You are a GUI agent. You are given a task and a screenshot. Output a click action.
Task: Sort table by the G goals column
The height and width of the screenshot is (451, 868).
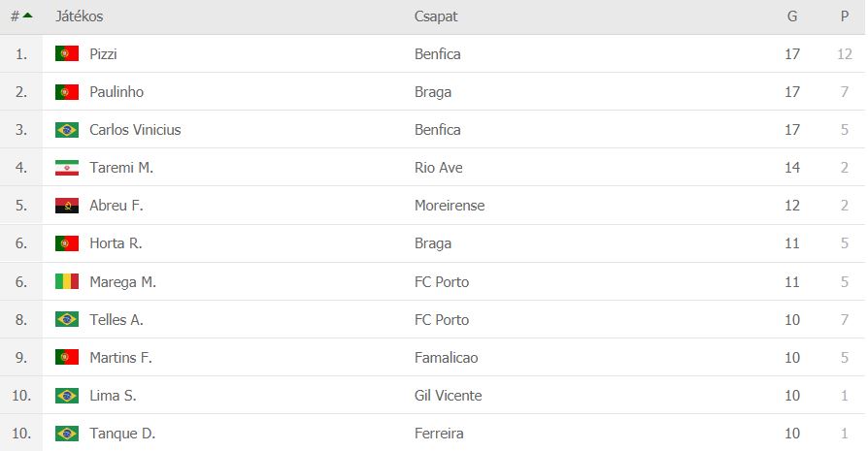tap(792, 16)
